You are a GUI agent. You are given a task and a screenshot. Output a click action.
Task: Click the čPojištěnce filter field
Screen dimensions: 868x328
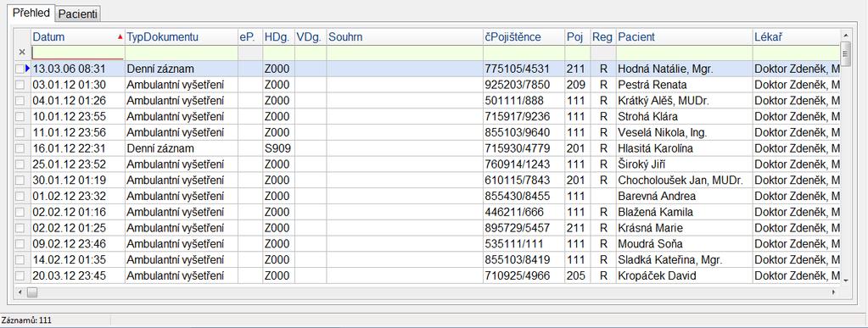point(524,53)
